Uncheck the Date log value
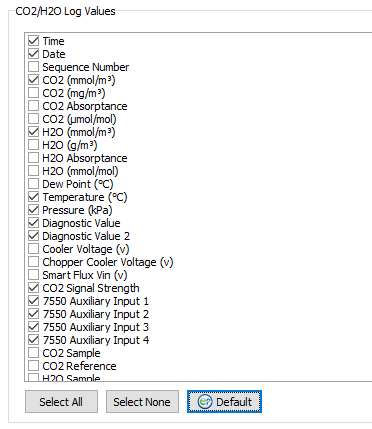 [33, 54]
